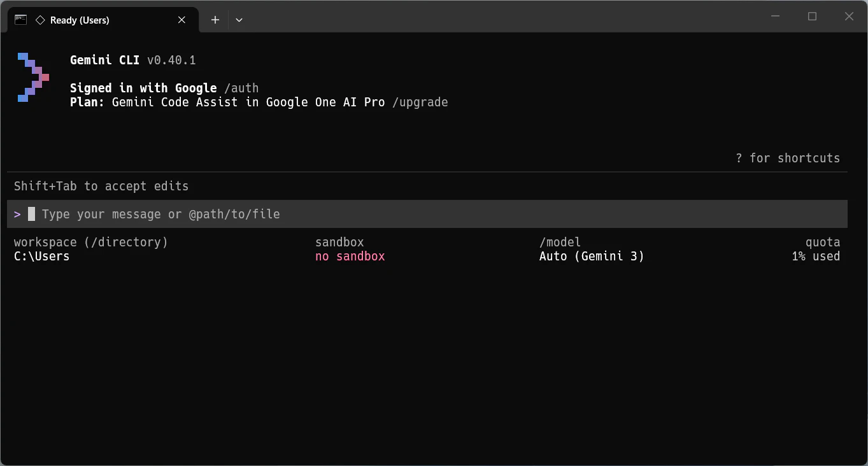This screenshot has height=466, width=868.
Task: Click the "/auth" command text
Action: coord(241,88)
